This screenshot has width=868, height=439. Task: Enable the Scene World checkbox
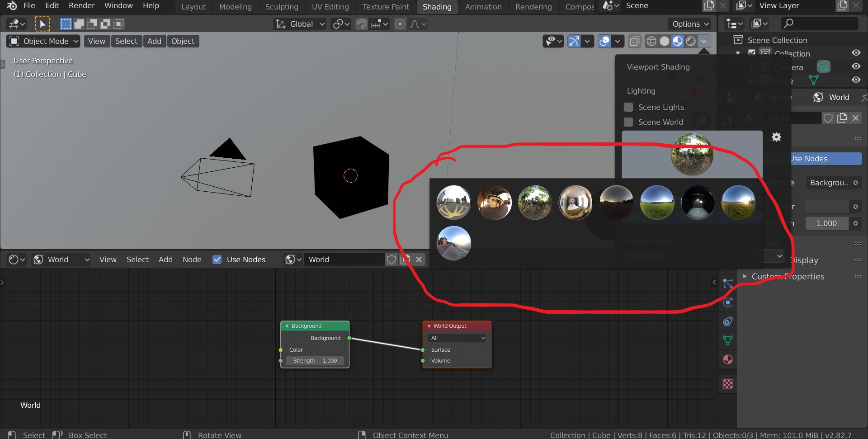(x=628, y=122)
